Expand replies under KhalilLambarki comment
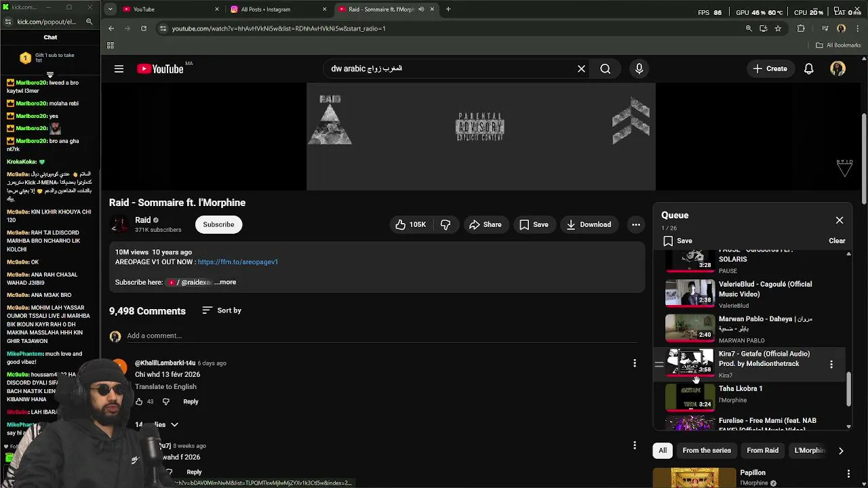The image size is (868, 488). (157, 424)
